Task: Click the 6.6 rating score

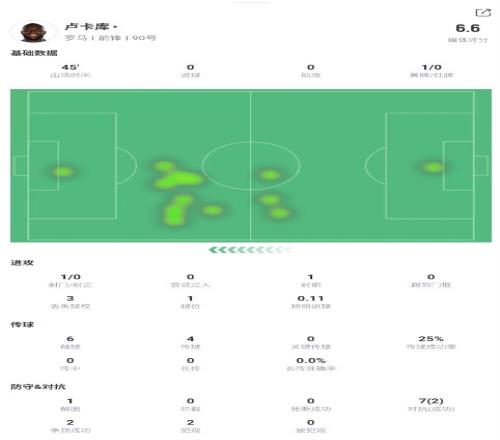Action: (x=468, y=28)
